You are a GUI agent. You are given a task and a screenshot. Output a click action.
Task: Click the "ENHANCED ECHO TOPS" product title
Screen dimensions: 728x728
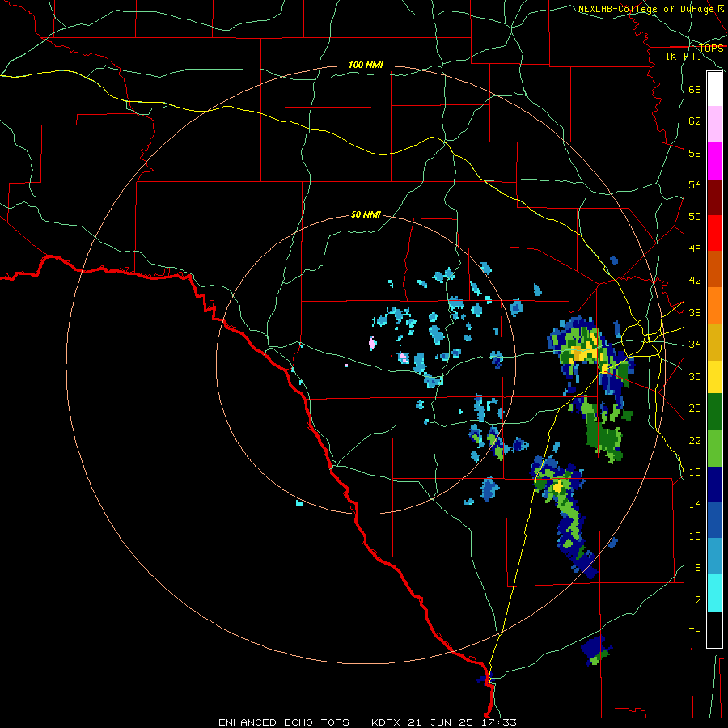(284, 722)
